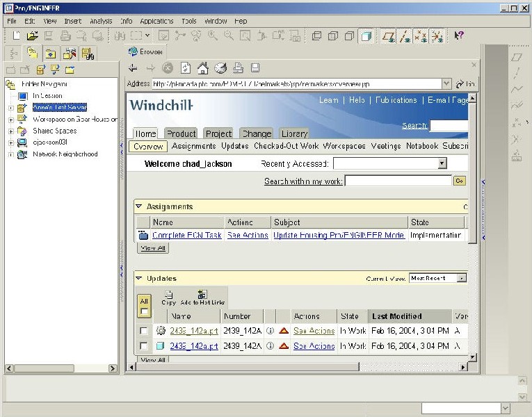Toggle coordinate systems display icon

(x=437, y=36)
